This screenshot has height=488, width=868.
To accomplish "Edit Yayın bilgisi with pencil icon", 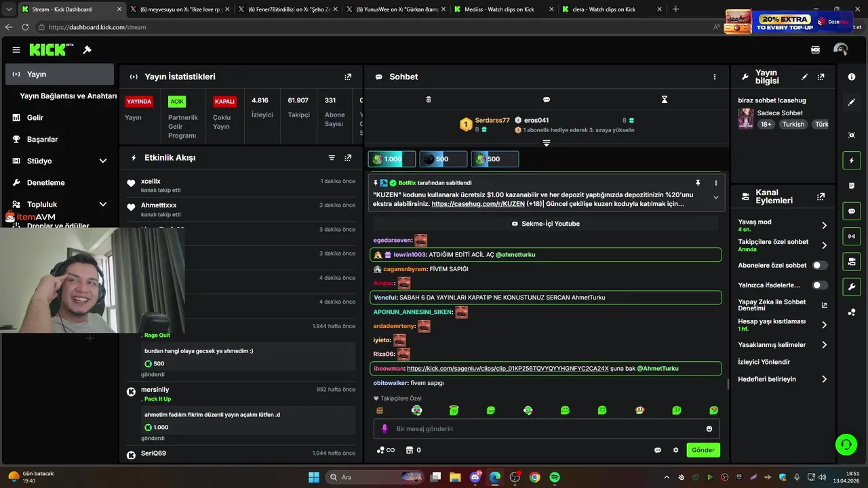I will tap(804, 77).
